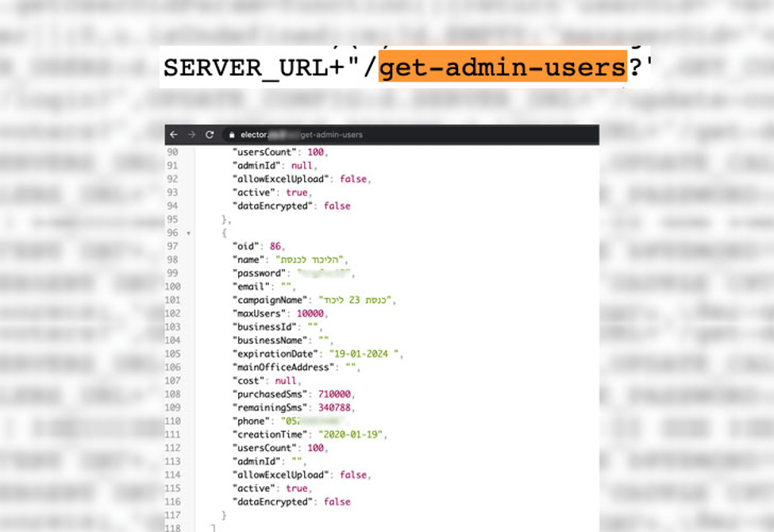Click creationTime "2020-01-19" value
The height and width of the screenshot is (532, 774).
pos(350,434)
